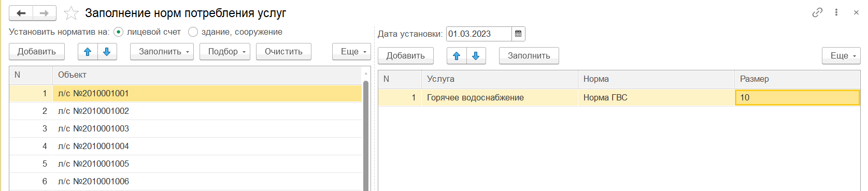868x191 pixels.
Task: Click the Норма column header
Action: 656,79
